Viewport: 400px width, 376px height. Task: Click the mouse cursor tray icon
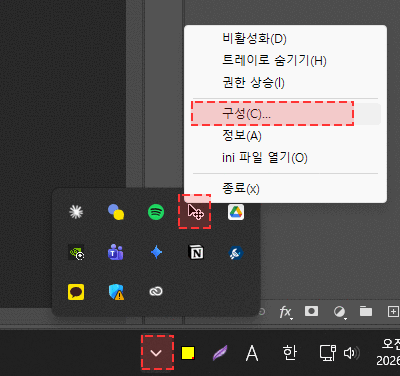coord(196,212)
